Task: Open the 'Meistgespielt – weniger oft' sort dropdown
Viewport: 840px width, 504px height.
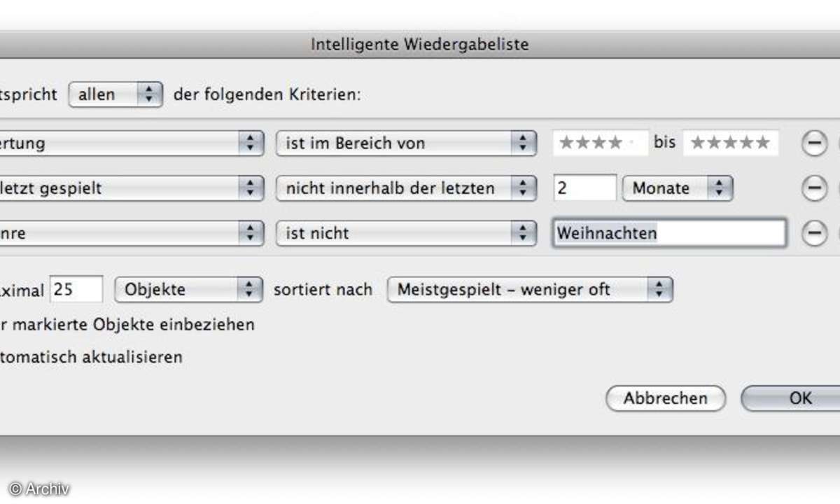Action: click(x=530, y=290)
